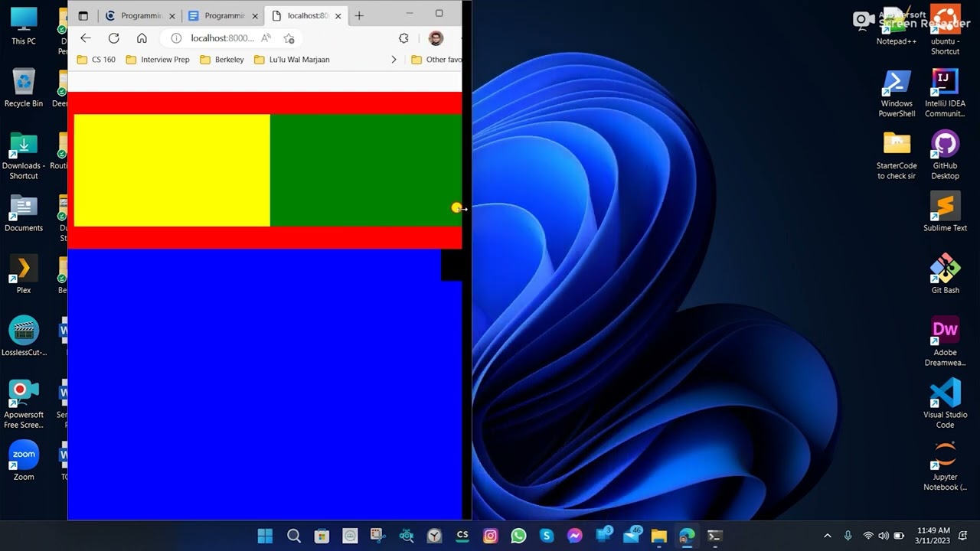Select the Zoom desktop icon
The height and width of the screenshot is (551, 980).
pos(24,461)
